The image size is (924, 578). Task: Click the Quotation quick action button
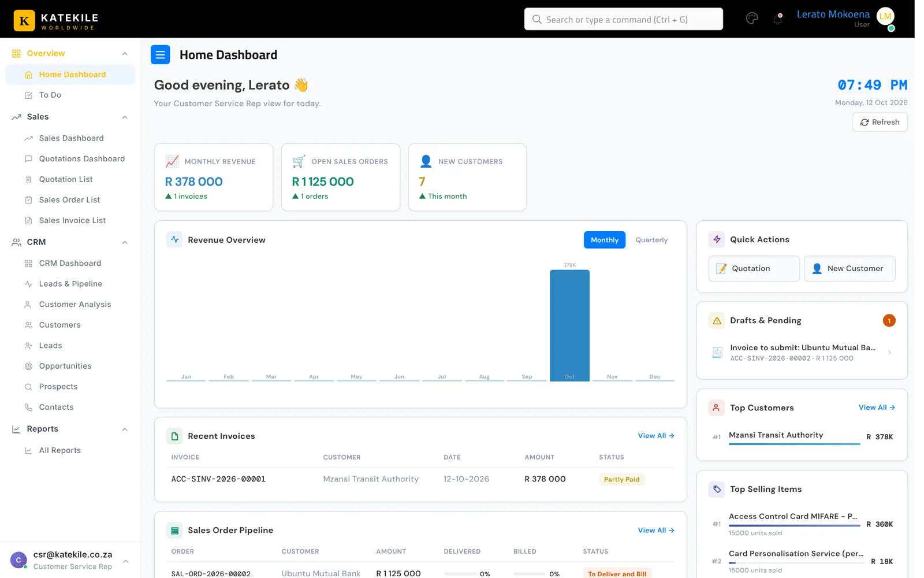pyautogui.click(x=754, y=269)
